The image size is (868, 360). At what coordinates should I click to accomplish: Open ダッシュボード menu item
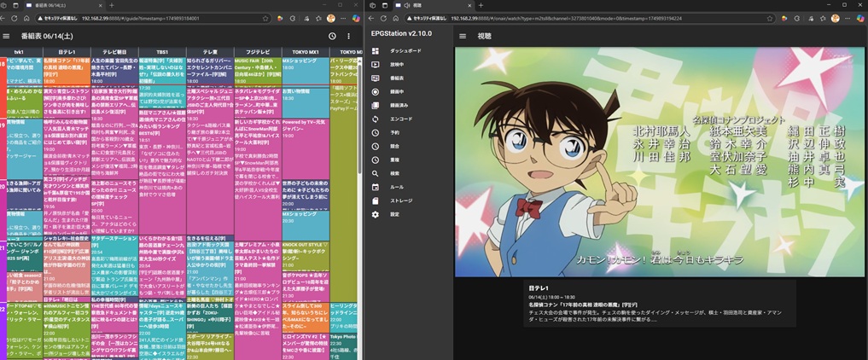[404, 51]
